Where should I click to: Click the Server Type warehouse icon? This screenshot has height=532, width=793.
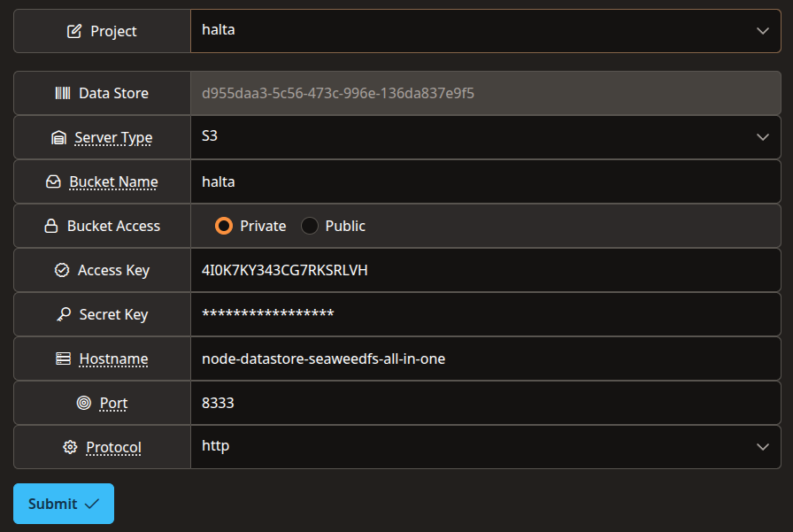(58, 137)
